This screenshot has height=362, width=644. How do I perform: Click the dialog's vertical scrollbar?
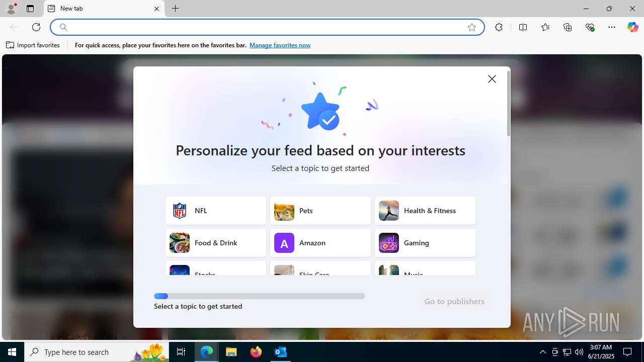pos(508,104)
